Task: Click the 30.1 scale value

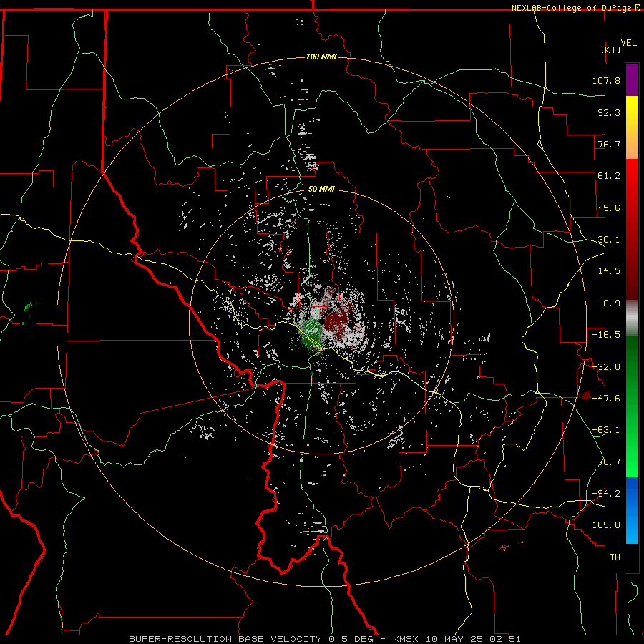Action: [609, 240]
